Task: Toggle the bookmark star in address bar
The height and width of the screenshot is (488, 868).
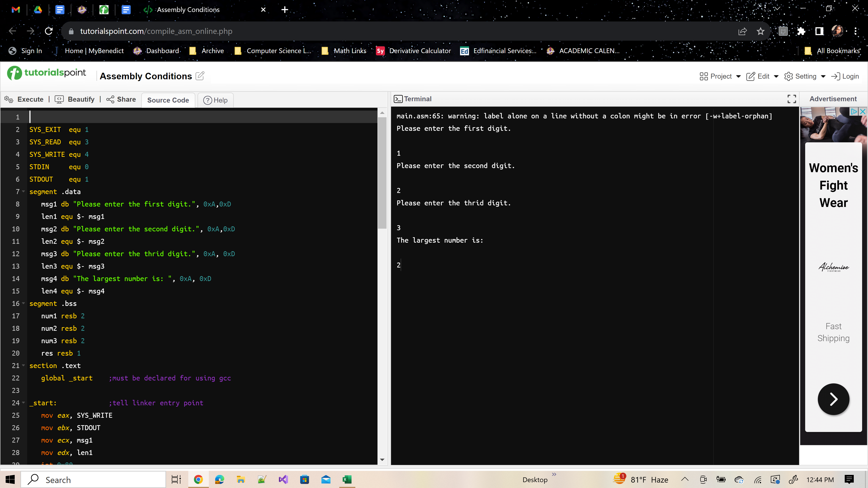Action: (760, 31)
